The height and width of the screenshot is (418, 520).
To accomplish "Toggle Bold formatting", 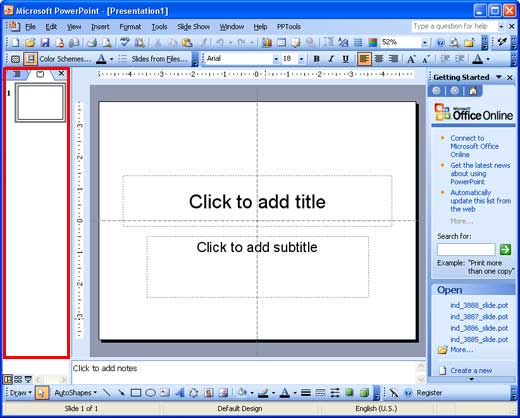I will tap(316, 59).
